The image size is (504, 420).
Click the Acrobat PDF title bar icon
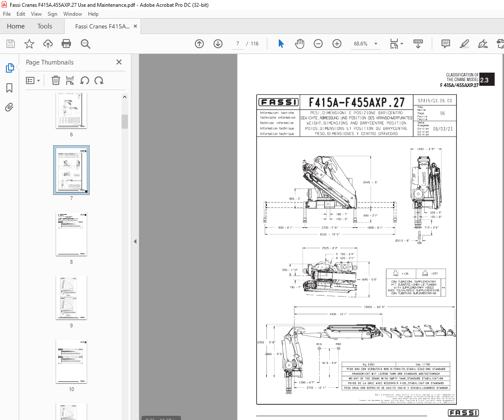tap(4, 5)
